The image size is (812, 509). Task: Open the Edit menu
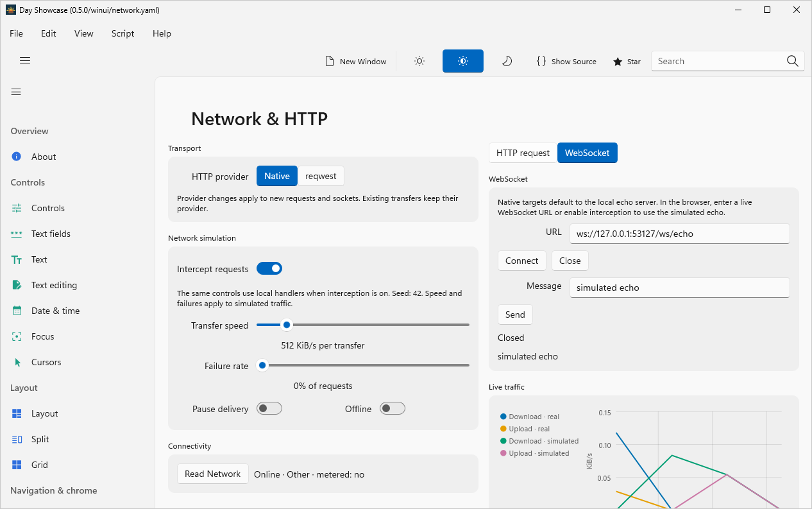(49, 33)
